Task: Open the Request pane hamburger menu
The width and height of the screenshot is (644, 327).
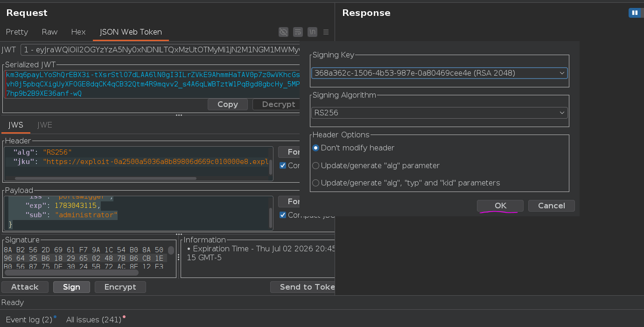Action: tap(326, 32)
